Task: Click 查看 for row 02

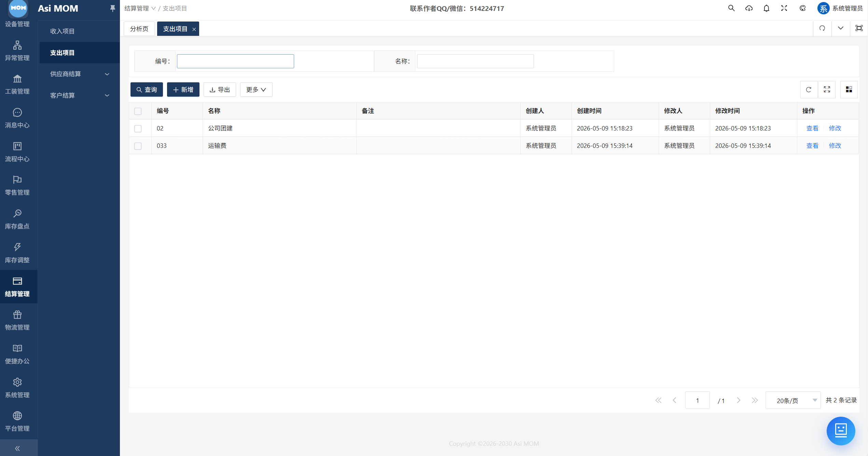Action: coord(812,128)
